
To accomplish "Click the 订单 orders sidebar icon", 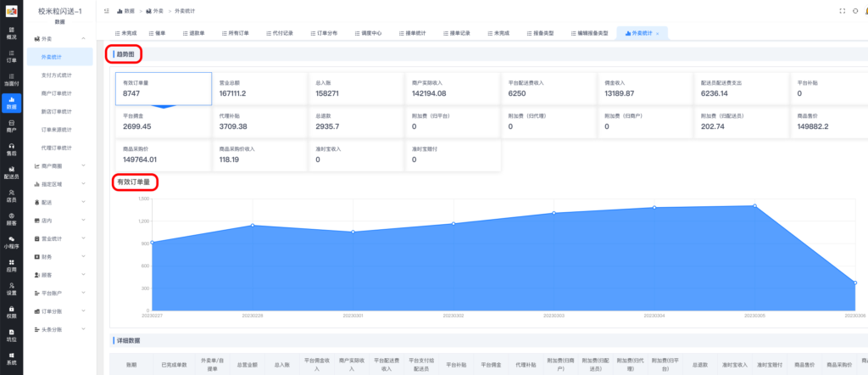I will [x=11, y=57].
